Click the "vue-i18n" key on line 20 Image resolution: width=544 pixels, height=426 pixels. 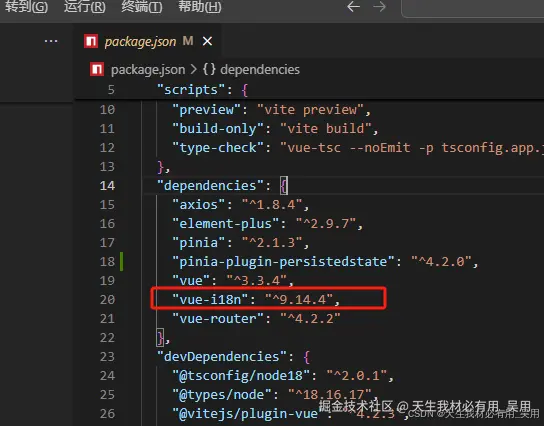[x=210, y=299]
